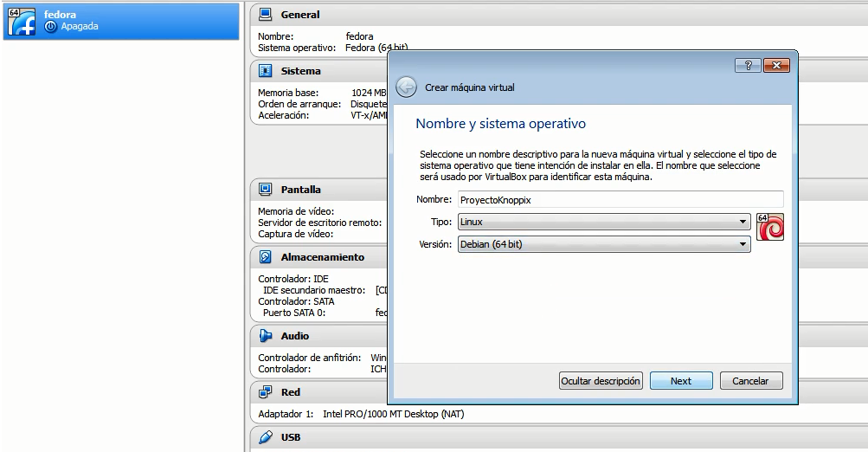Click the Pantalla display icon

(266, 190)
